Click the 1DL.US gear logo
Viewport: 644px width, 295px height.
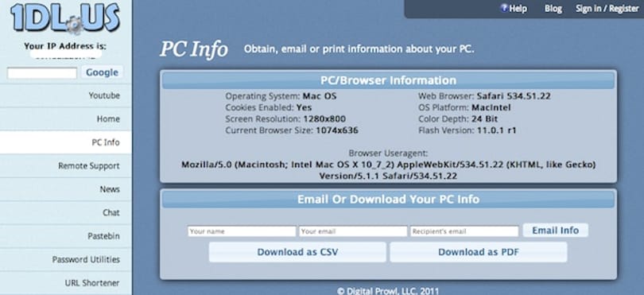(x=65, y=18)
